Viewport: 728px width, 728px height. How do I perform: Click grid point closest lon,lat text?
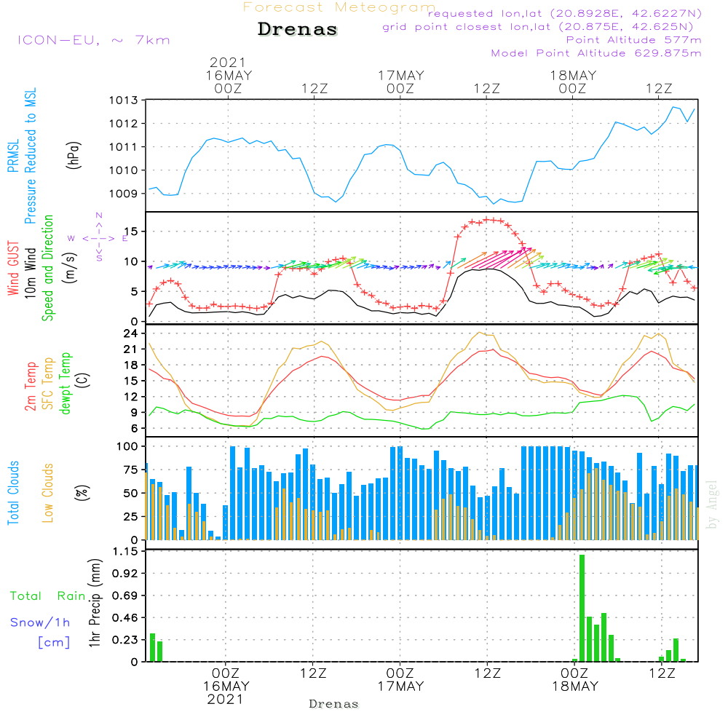point(538,27)
